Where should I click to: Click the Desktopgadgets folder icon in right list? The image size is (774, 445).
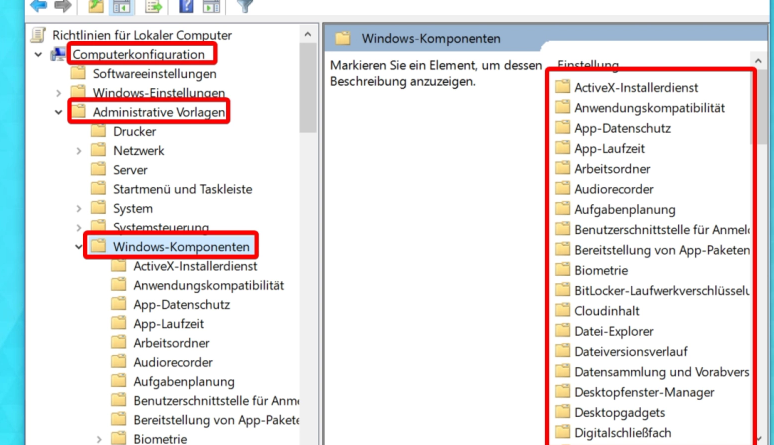562,412
